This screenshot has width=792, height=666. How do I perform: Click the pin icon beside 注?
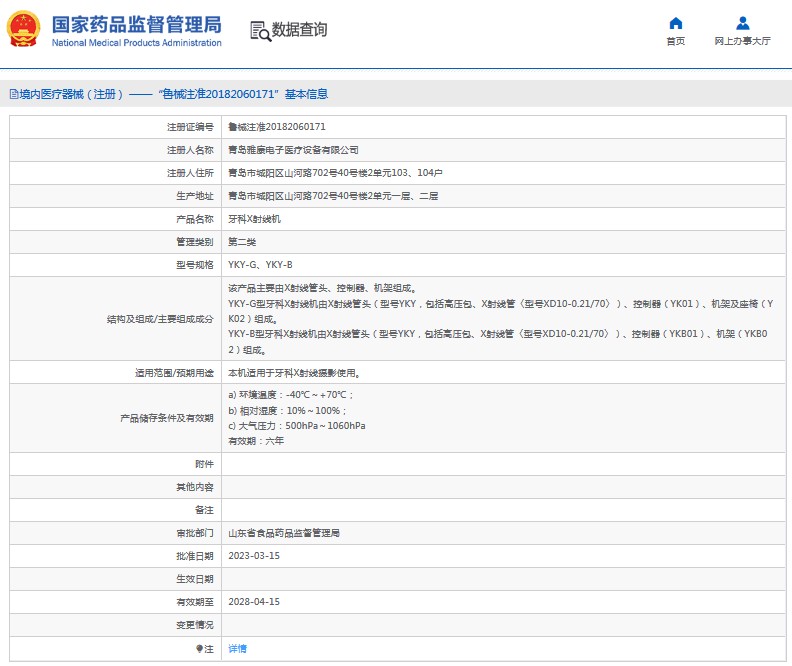[x=198, y=649]
